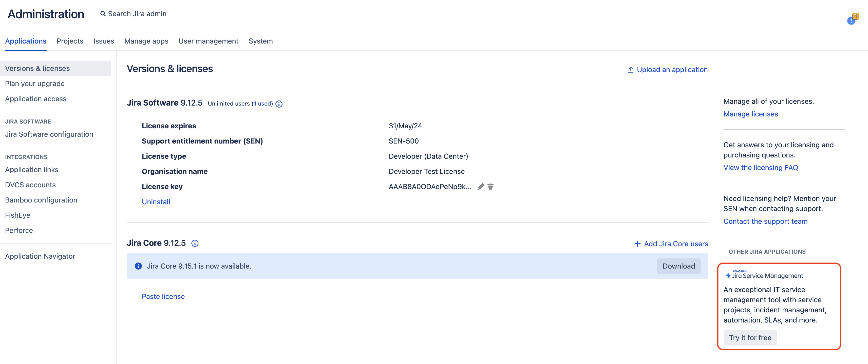Switch to the Manage apps tab

pyautogui.click(x=146, y=41)
